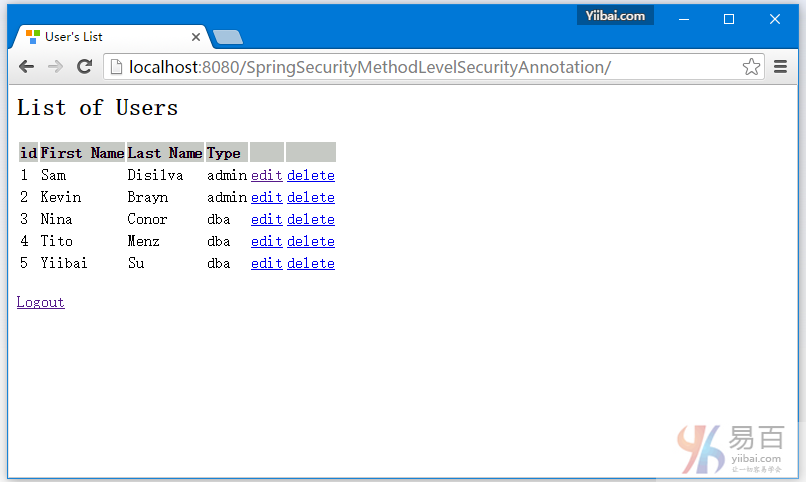This screenshot has width=806, height=482.
Task: Click the 'dba' type in Tito's row
Action: [218, 242]
